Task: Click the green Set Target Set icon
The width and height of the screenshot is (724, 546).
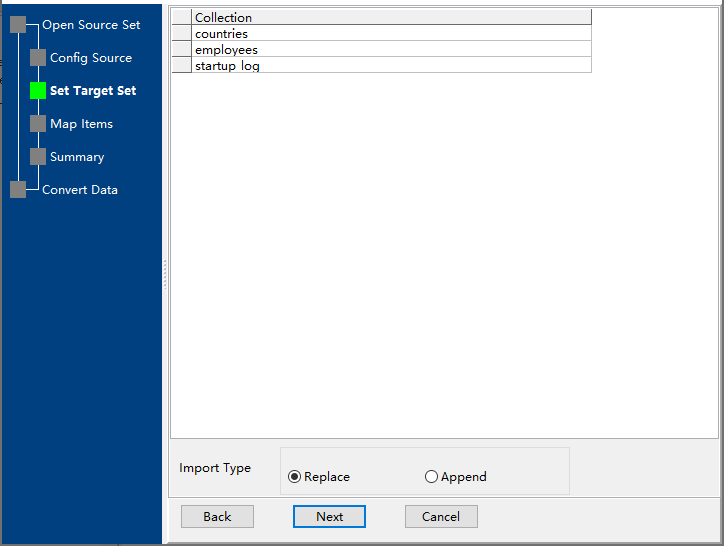Action: point(38,91)
